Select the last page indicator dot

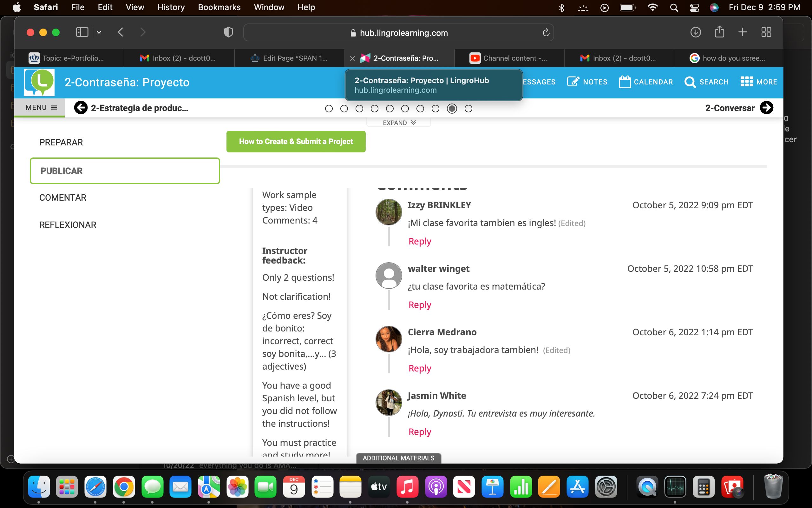pyautogui.click(x=468, y=109)
